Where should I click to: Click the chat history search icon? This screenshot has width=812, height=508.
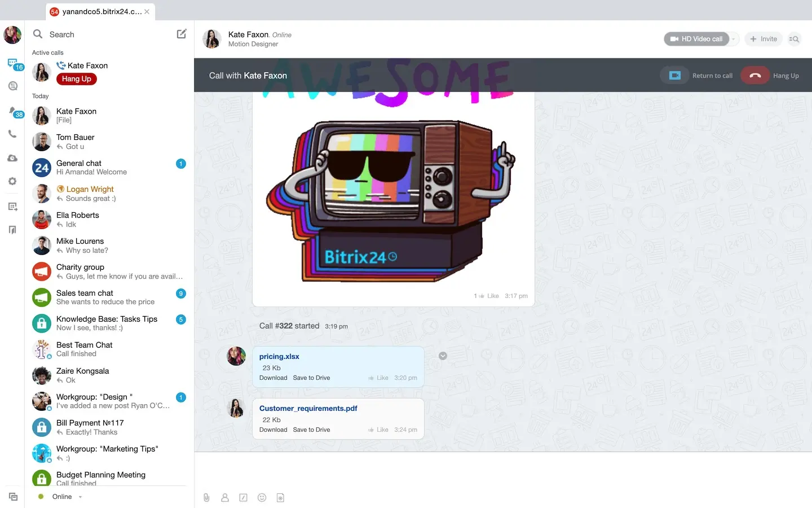[x=794, y=39]
